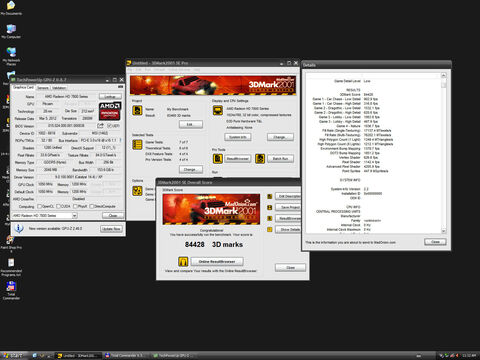Click Online ResultBrowser yellow icon
The height and width of the screenshot is (360, 480).
click(183, 261)
